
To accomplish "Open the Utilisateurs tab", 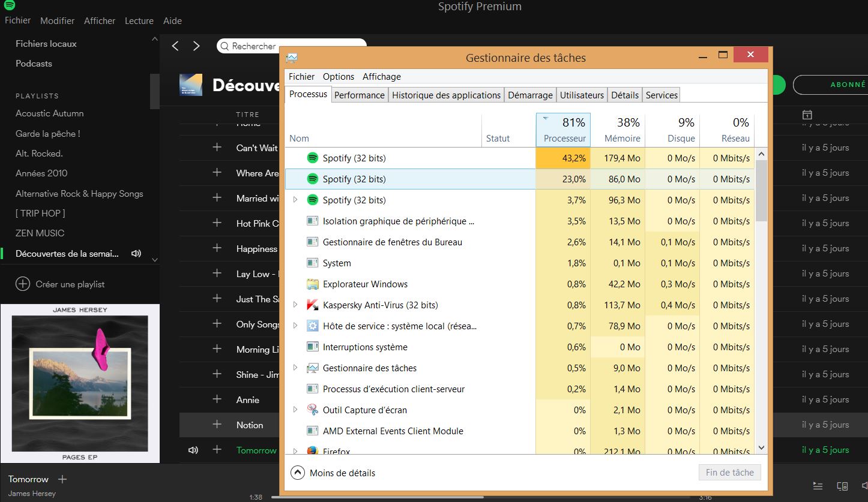I will click(582, 95).
